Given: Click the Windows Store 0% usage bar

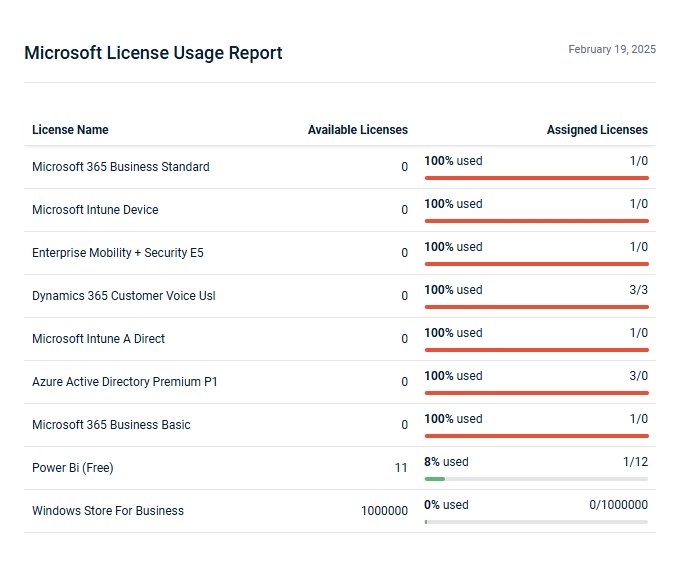Looking at the screenshot, I should 536,522.
